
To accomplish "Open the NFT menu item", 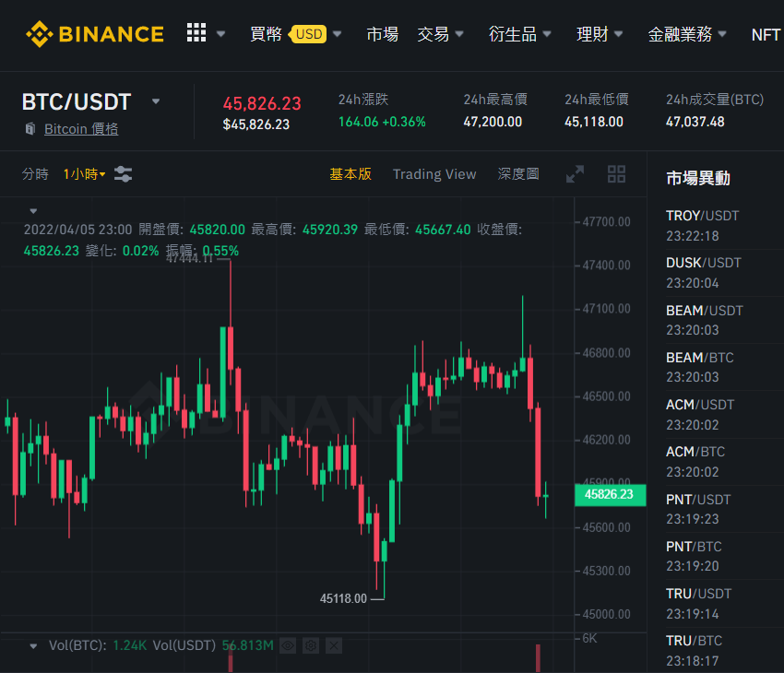I will tap(766, 34).
